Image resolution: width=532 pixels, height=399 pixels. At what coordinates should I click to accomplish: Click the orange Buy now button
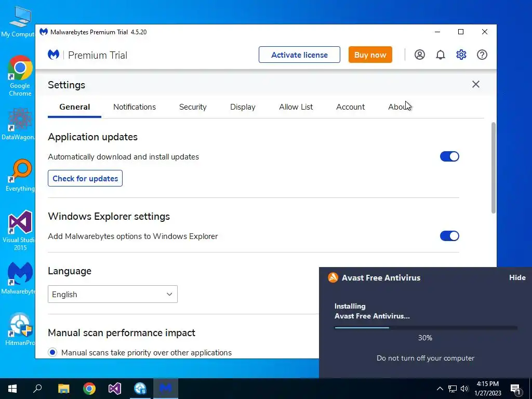click(370, 55)
